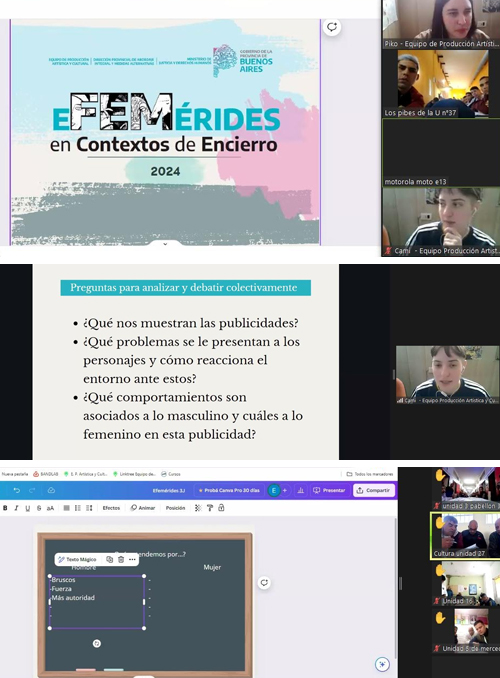This screenshot has height=678, width=500.
Task: Toggle underline on selected text
Action: [x=28, y=508]
